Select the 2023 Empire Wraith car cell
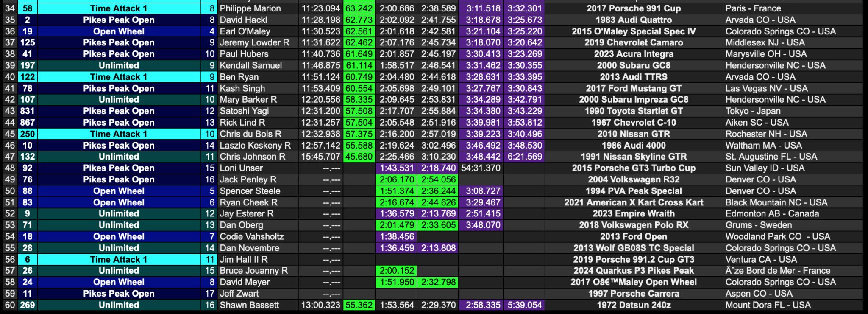The image size is (868, 314). point(634,213)
